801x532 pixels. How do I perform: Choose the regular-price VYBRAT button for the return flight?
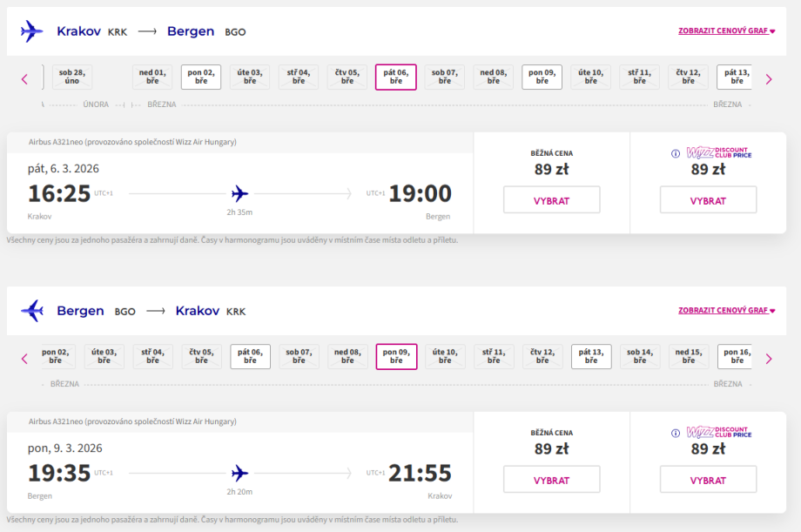pos(551,480)
